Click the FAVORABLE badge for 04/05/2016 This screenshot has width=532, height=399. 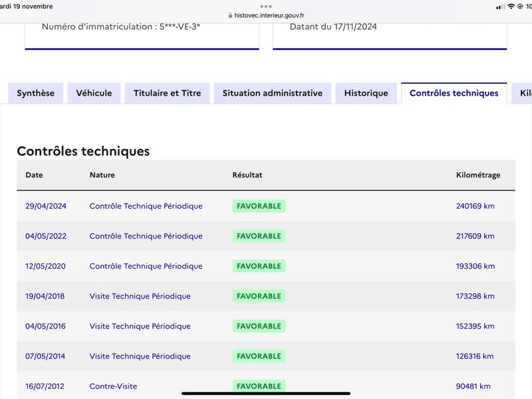click(259, 326)
